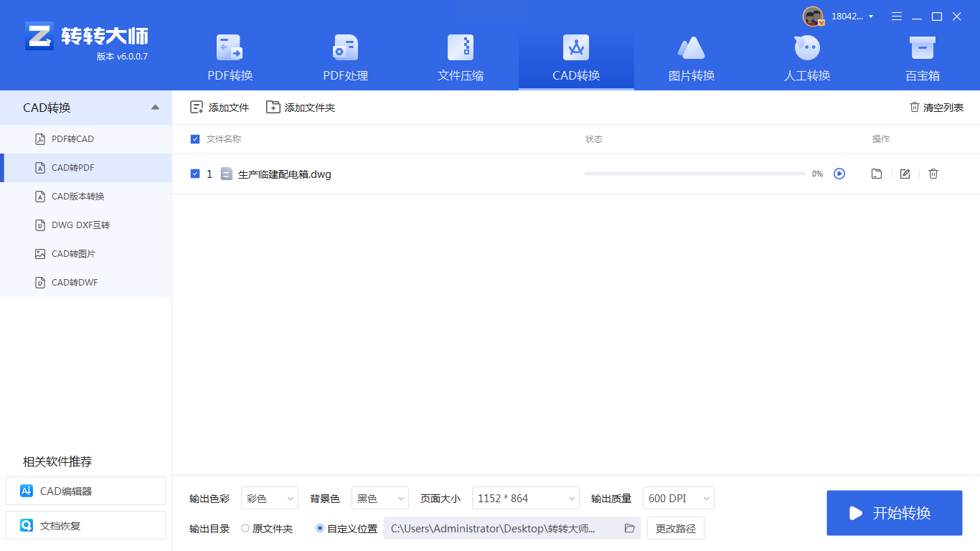Viewport: 980px width, 551px height.
Task: Switch to the PDF转换 tab
Action: coord(230,58)
